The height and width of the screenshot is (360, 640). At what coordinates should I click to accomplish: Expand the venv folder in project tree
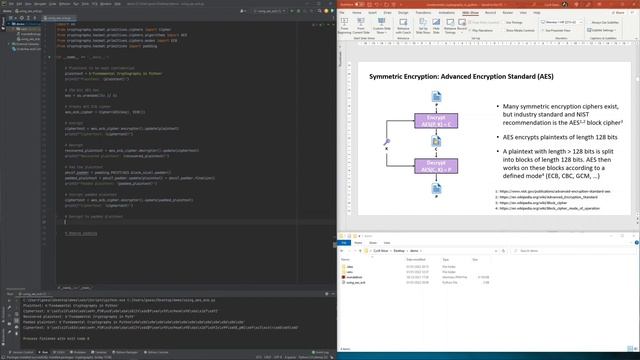click(x=13, y=29)
